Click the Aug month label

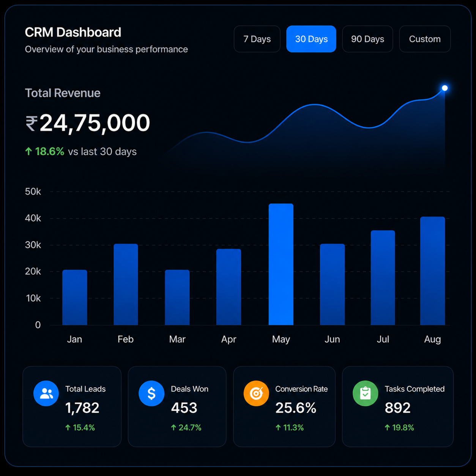432,339
